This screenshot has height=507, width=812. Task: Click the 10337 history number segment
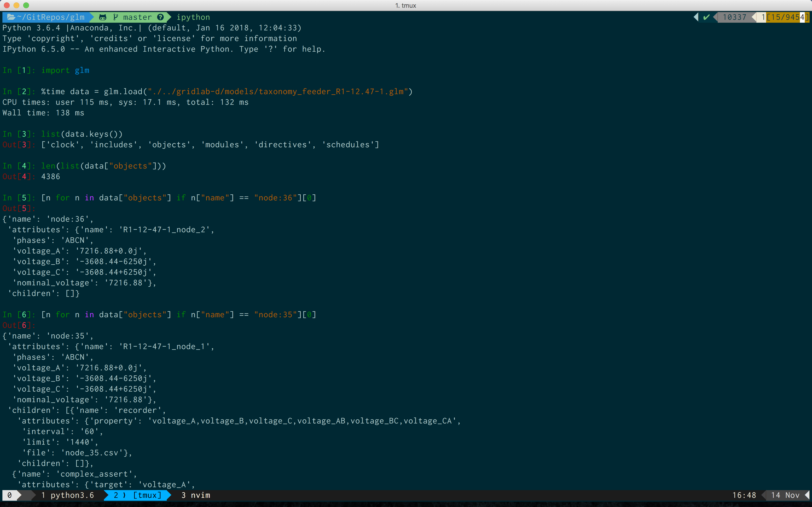click(x=734, y=17)
